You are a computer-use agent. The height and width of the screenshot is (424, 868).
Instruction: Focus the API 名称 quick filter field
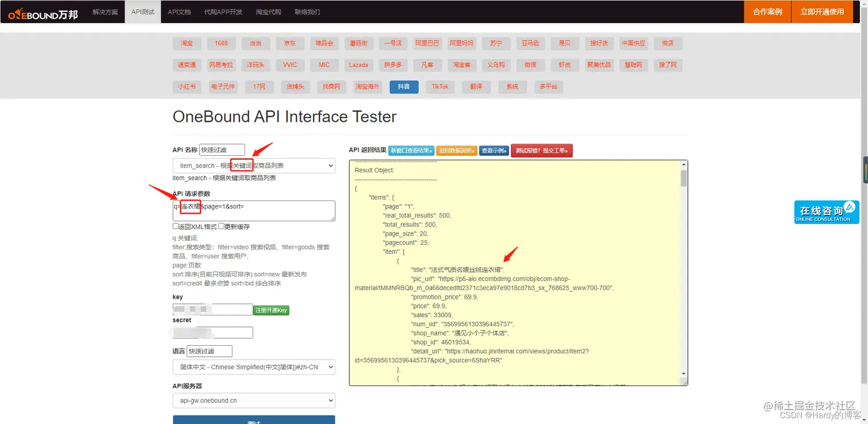222,150
